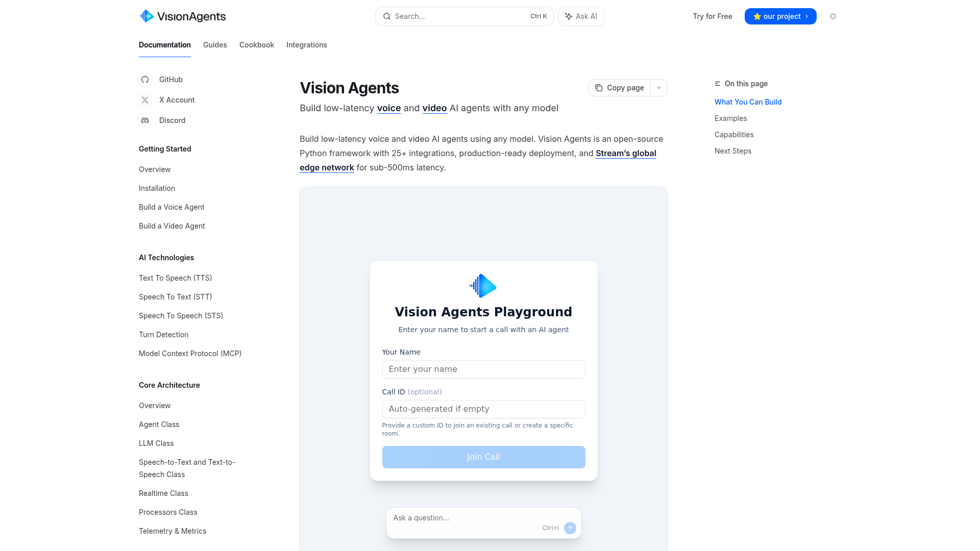
Task: Switch to the Integrations tab
Action: 307,45
